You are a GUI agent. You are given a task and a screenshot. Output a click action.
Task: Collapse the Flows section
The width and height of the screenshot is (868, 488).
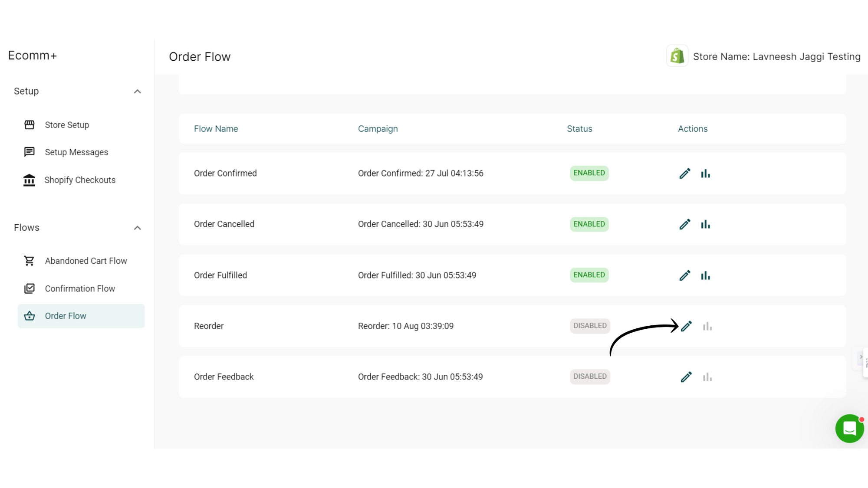tap(137, 228)
